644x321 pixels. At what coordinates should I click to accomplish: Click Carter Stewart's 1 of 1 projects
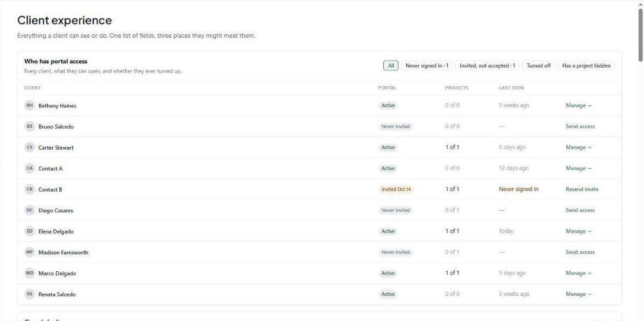tap(452, 147)
